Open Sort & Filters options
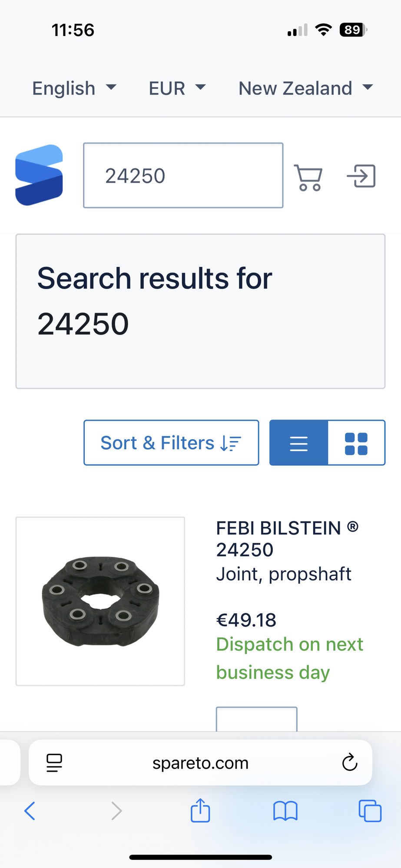The image size is (401, 868). click(x=171, y=443)
